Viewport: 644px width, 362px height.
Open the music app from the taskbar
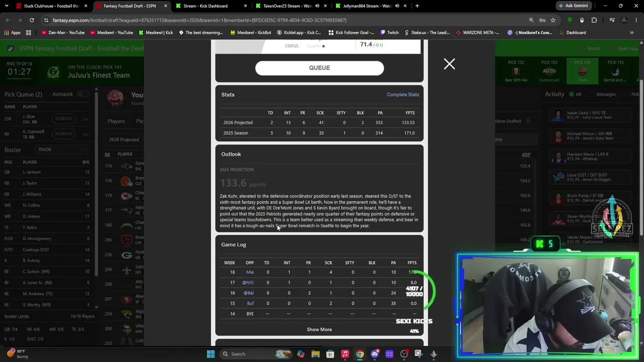[345, 354]
